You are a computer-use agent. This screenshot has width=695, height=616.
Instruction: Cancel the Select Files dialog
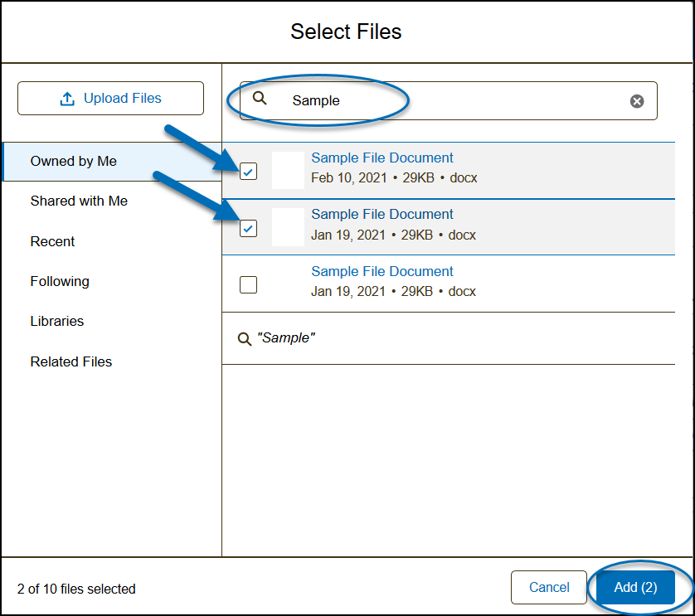tap(549, 588)
